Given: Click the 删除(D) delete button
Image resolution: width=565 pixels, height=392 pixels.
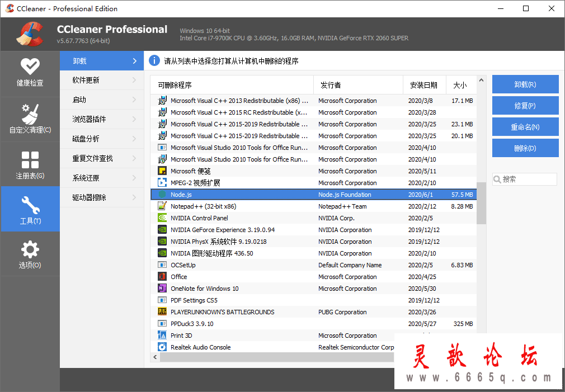Looking at the screenshot, I should pyautogui.click(x=525, y=148).
